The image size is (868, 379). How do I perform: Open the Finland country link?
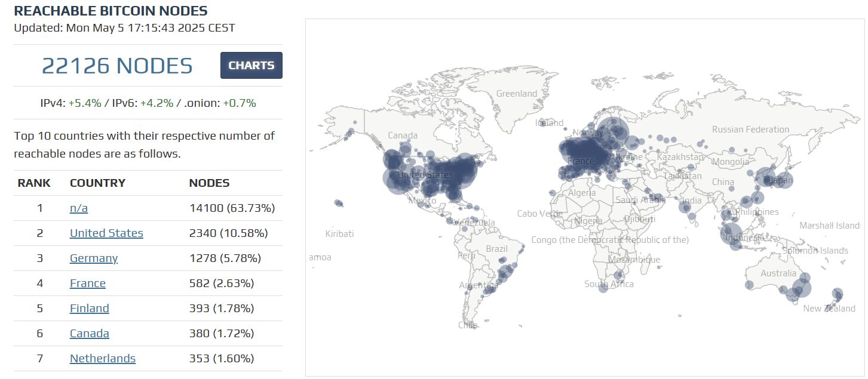tap(90, 309)
